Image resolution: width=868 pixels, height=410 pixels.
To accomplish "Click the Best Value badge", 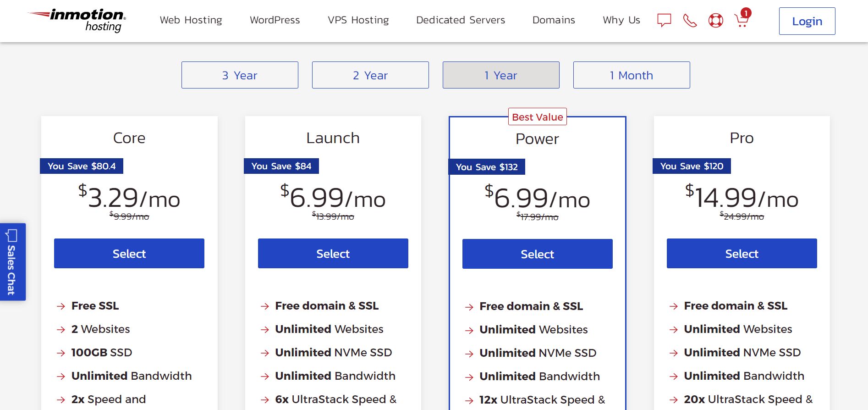I will 538,117.
